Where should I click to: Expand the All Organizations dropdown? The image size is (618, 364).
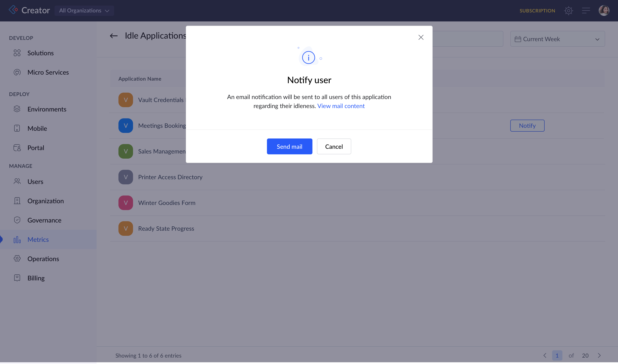tap(84, 11)
